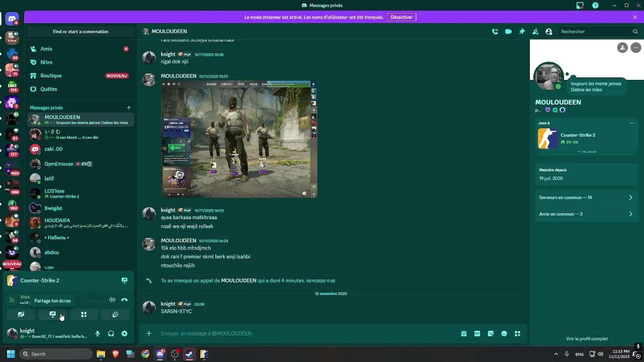Open the Discord home direct messages icon
Viewport: 644px width, 362px height.
coord(12,19)
